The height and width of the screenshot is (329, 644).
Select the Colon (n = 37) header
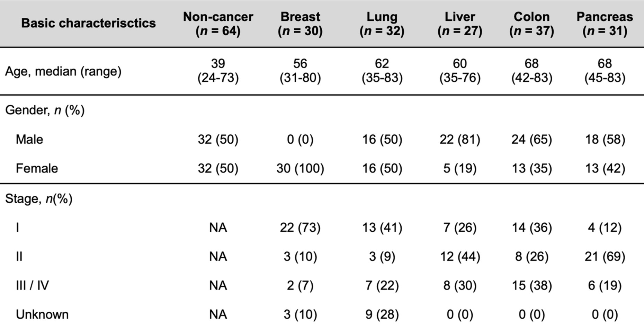[531, 24]
